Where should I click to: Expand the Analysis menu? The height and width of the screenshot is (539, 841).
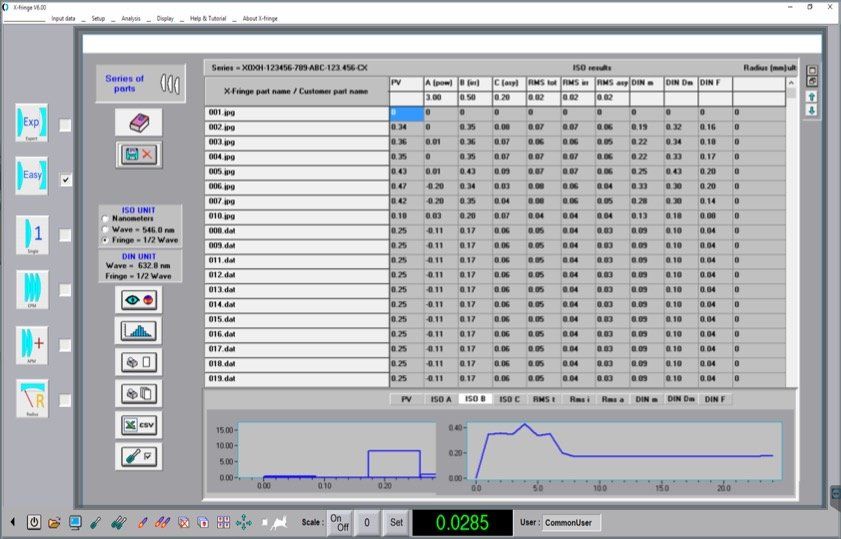tap(130, 18)
